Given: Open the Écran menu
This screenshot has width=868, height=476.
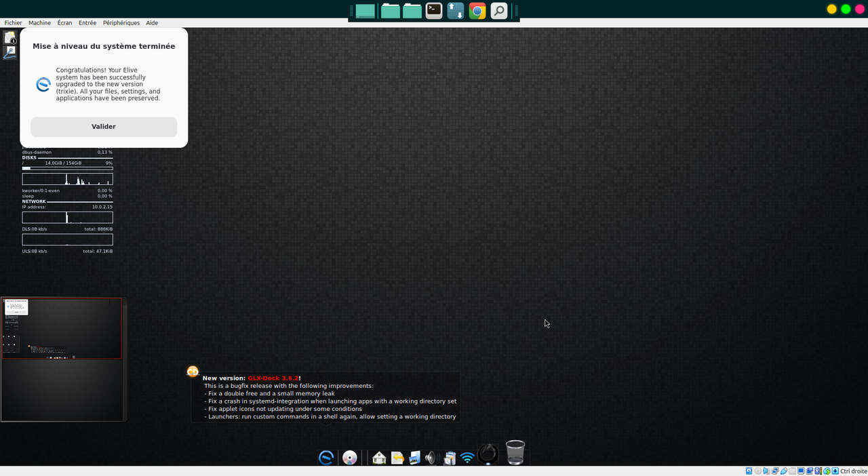Looking at the screenshot, I should click(64, 22).
